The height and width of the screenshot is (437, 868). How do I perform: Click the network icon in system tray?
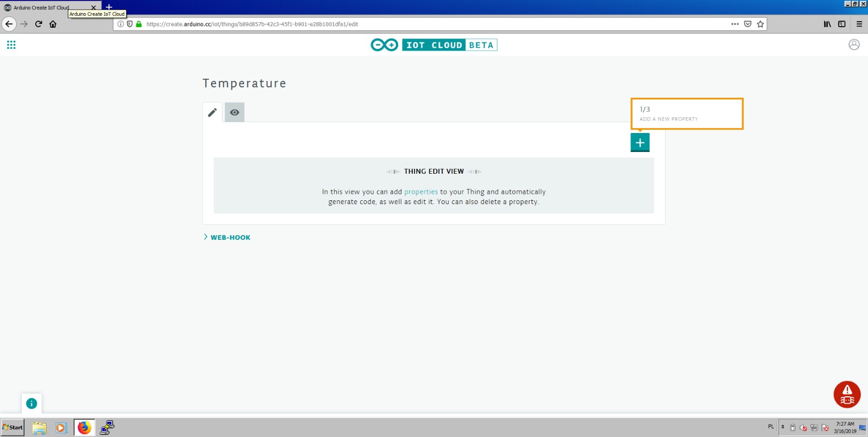point(814,428)
